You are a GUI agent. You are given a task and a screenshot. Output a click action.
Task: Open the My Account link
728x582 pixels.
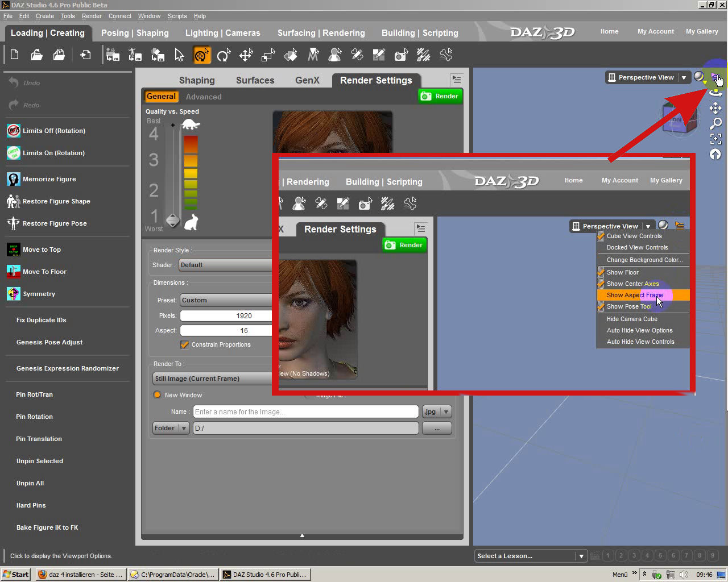656,31
